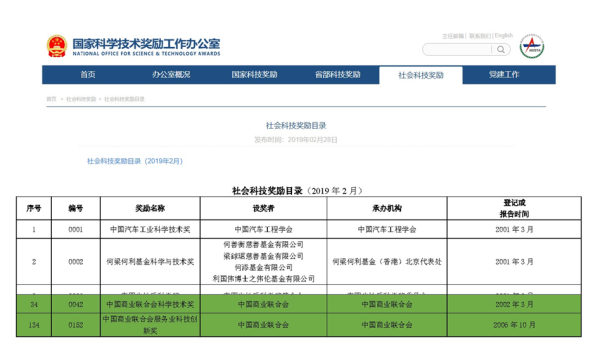
Task: Click the 中国商业联合会服务业科技创新奖 cell
Action: tap(150, 325)
